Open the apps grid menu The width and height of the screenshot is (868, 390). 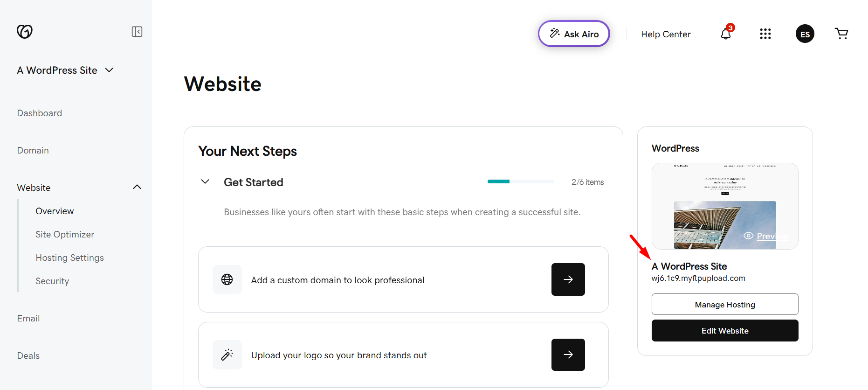point(765,34)
